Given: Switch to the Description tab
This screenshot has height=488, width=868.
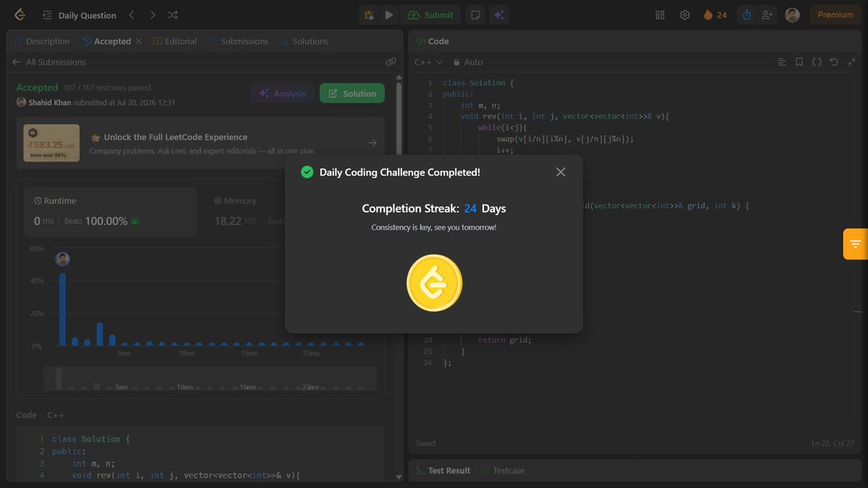Looking at the screenshot, I should tap(42, 41).
